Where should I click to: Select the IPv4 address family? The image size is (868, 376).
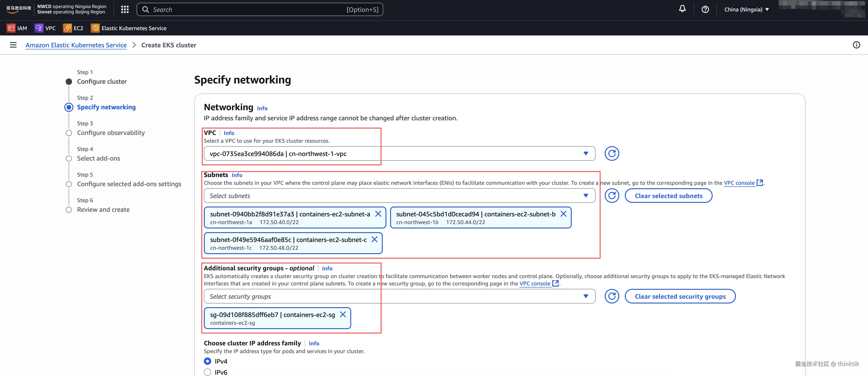tap(208, 361)
